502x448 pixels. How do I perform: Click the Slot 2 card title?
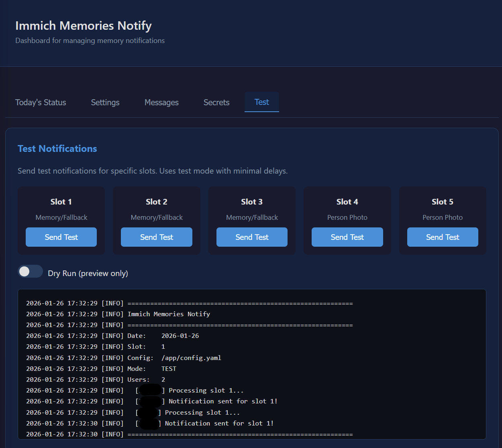[x=157, y=202]
